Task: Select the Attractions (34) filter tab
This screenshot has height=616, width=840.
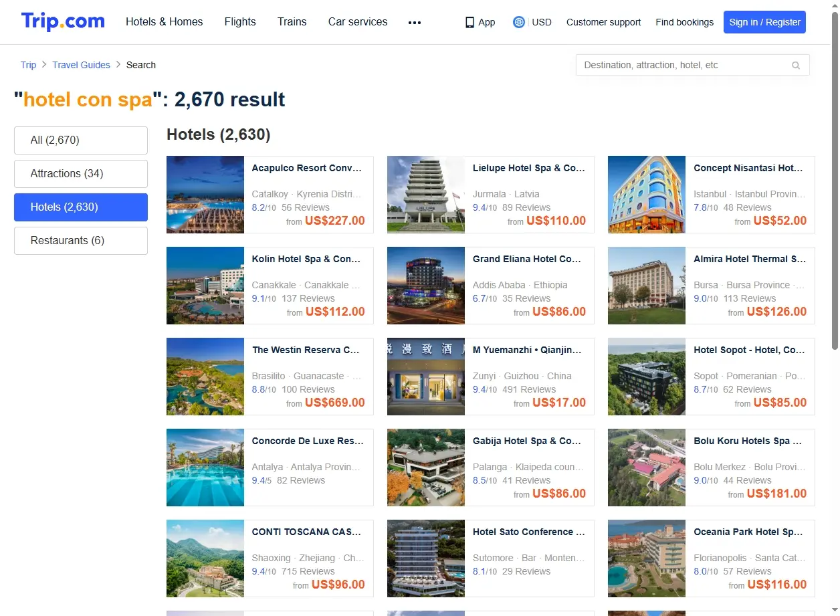Action: click(x=81, y=174)
